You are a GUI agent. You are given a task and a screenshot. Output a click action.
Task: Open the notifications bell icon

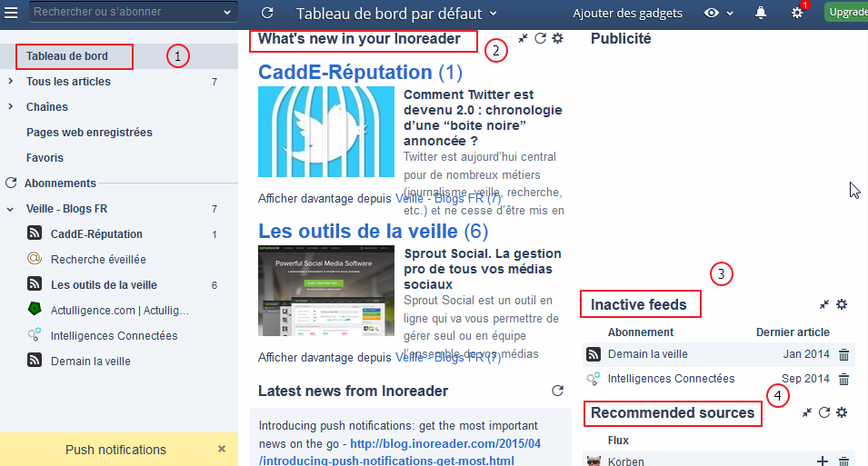(761, 13)
